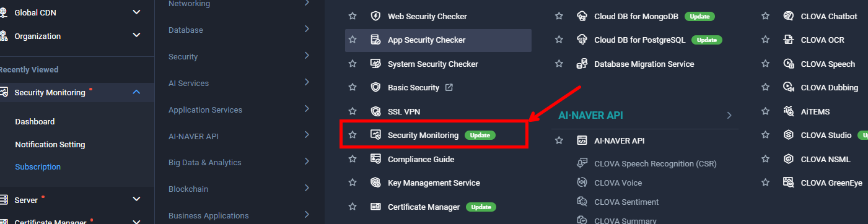Open the Security category arrow
Image resolution: width=868 pixels, height=224 pixels.
[307, 56]
